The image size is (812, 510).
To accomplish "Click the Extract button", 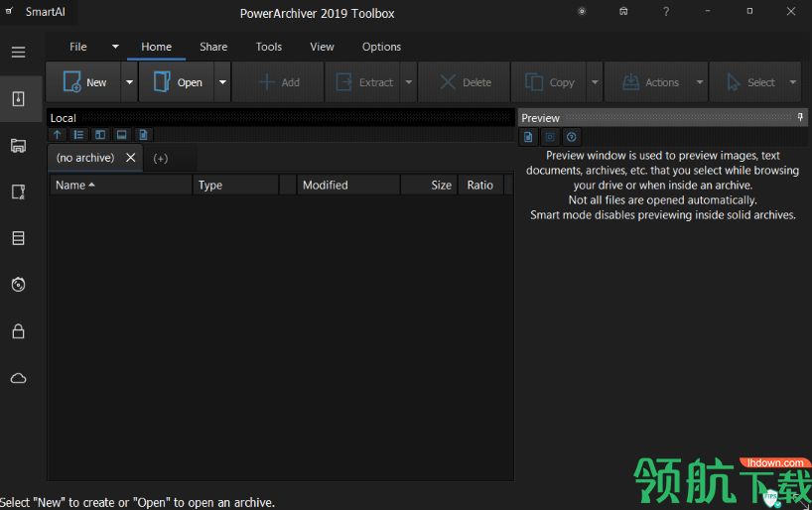I will [363, 81].
